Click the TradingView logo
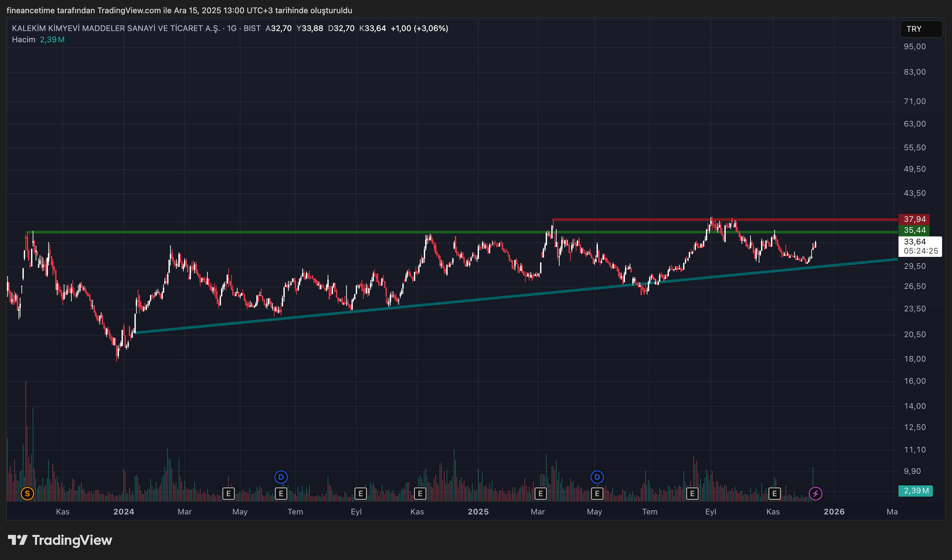Viewport: 952px width, 560px height. coord(60,540)
